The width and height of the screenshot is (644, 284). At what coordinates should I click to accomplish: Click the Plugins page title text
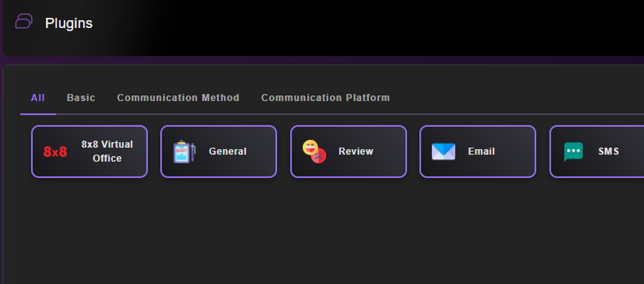[x=69, y=24]
